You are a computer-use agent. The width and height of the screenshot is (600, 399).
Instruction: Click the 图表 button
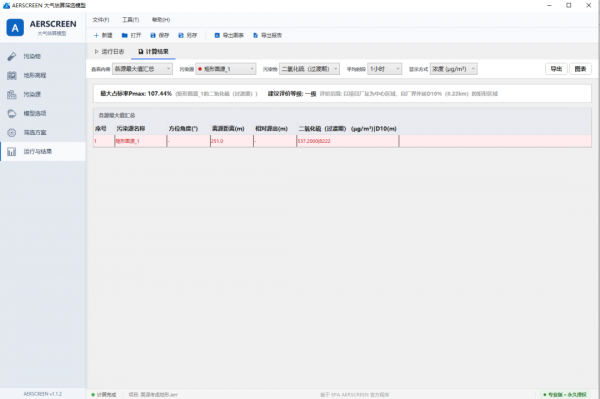pos(580,69)
